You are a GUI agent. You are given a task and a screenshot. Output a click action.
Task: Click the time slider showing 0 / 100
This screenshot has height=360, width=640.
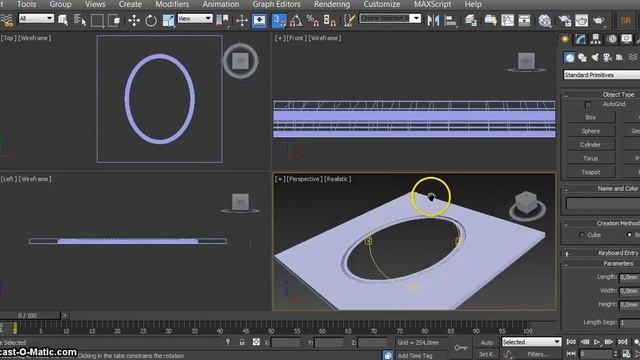[30, 316]
